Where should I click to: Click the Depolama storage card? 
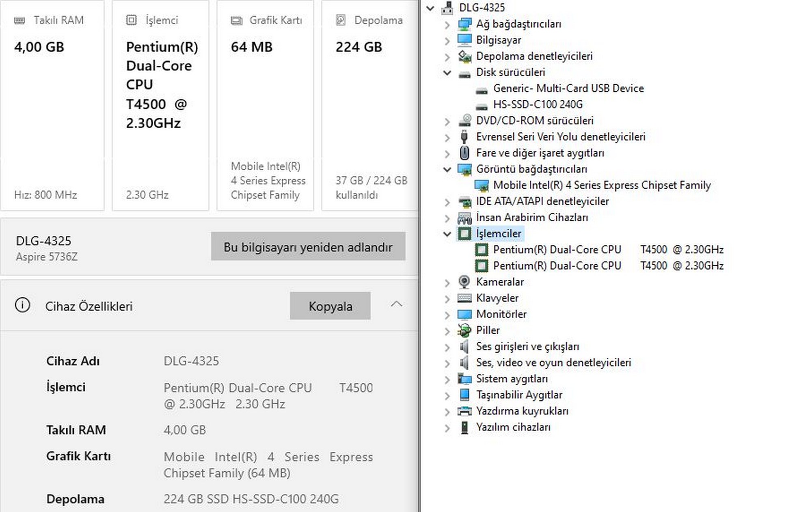(369, 106)
